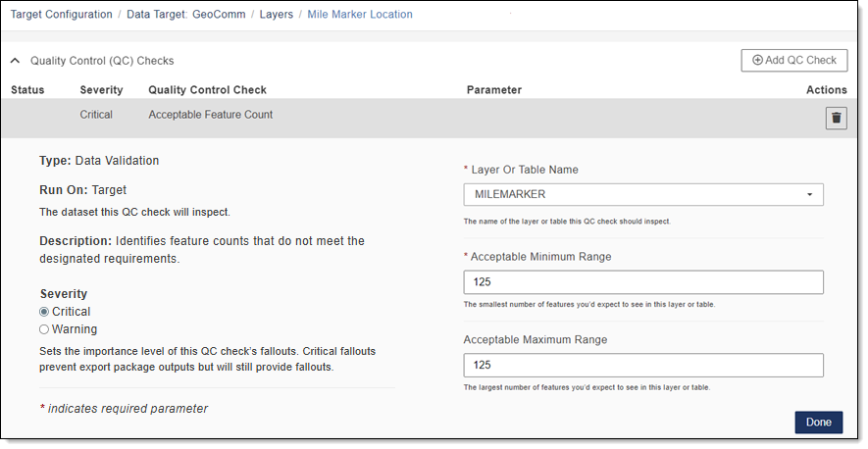Click the Mile Marker Location breadcrumb

(360, 15)
